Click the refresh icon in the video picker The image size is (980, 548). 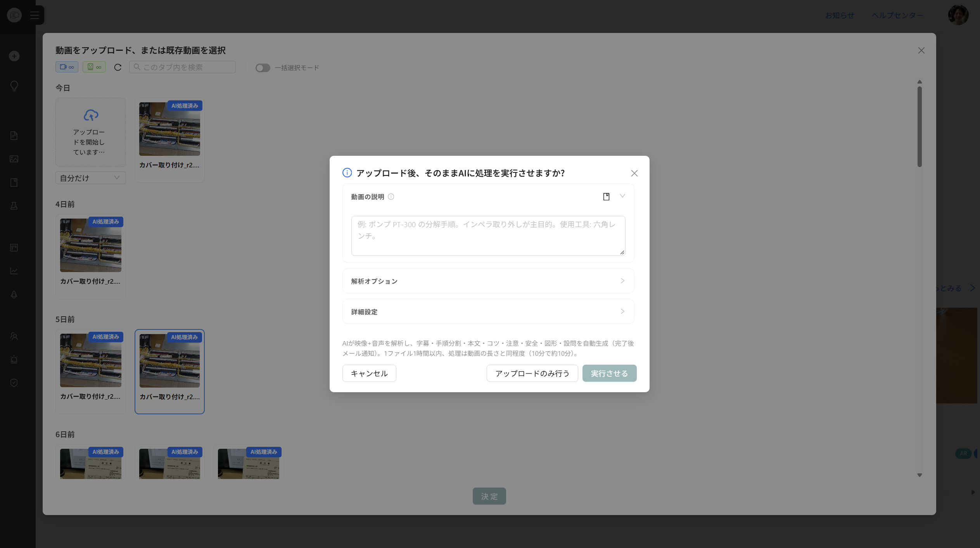click(118, 67)
